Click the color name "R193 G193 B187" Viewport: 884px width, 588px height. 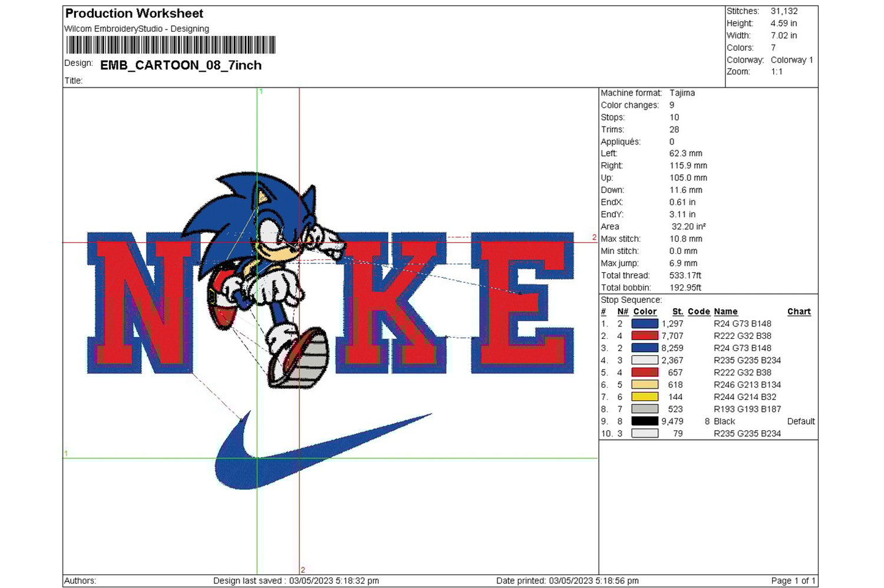point(747,409)
